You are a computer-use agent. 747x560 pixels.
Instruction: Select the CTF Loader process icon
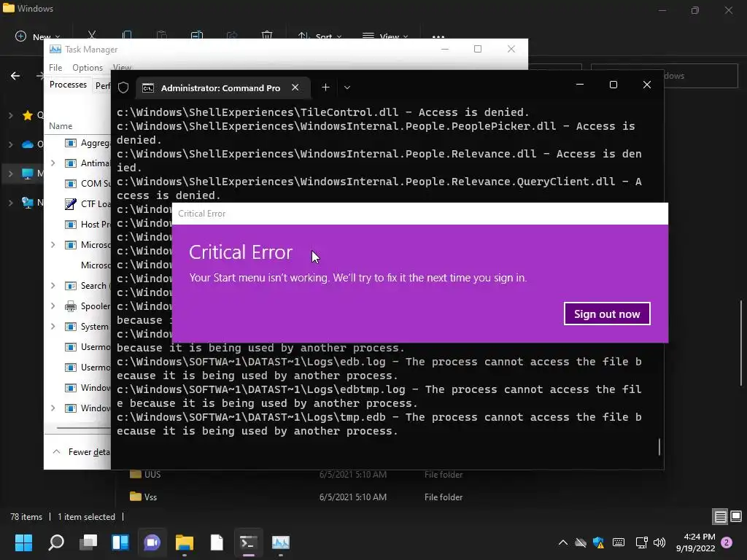click(71, 204)
